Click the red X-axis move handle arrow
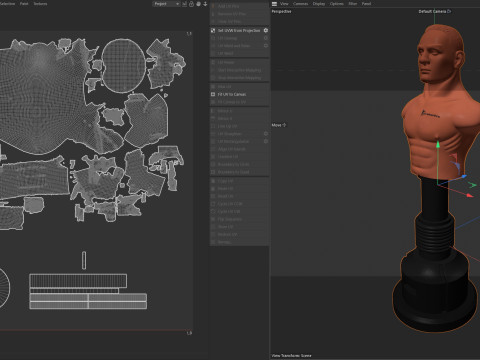Screen dimensions: 480x360 click(469, 195)
